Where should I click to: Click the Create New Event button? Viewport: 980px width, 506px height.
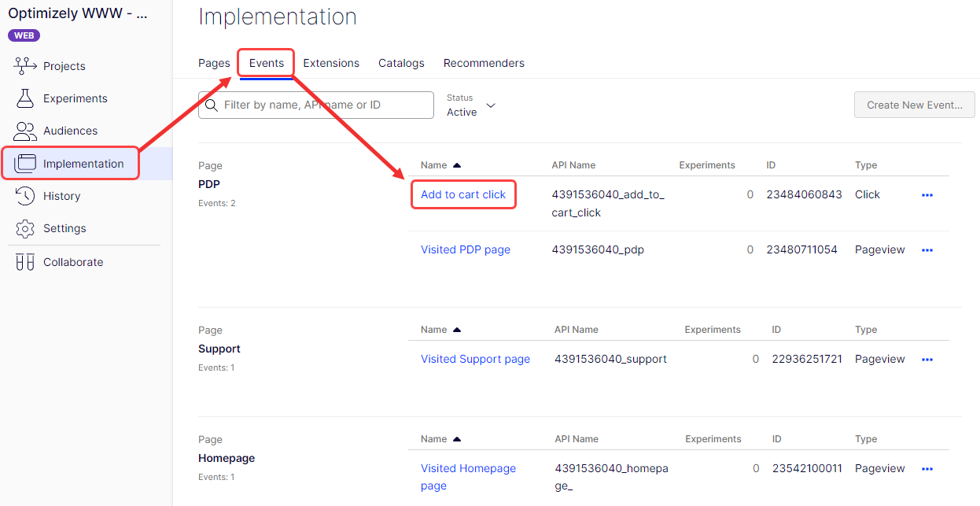pos(914,105)
